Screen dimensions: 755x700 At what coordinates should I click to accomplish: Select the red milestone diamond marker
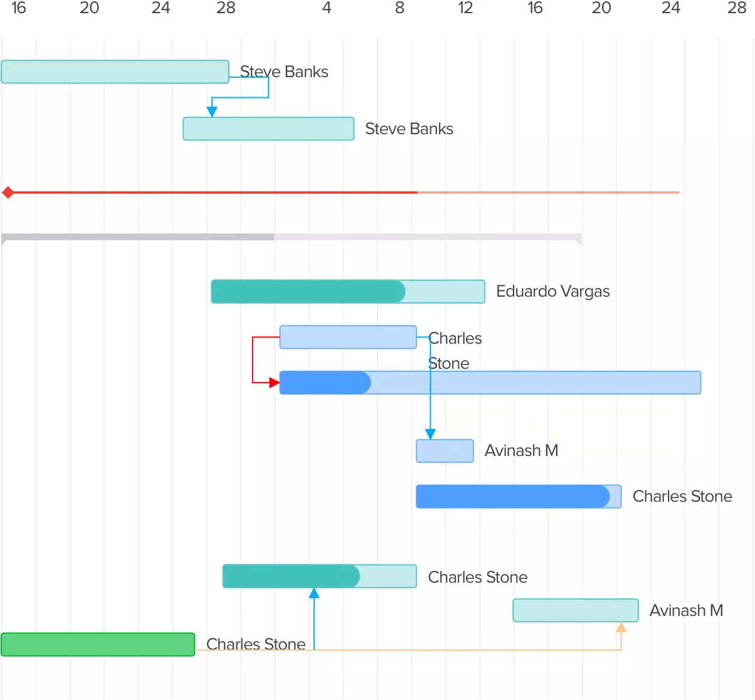pos(9,193)
